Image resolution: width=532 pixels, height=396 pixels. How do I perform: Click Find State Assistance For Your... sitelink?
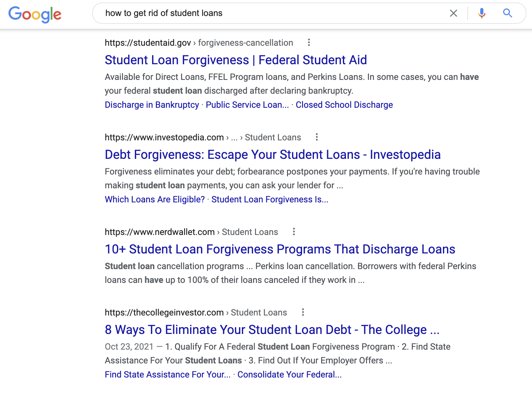[168, 375]
